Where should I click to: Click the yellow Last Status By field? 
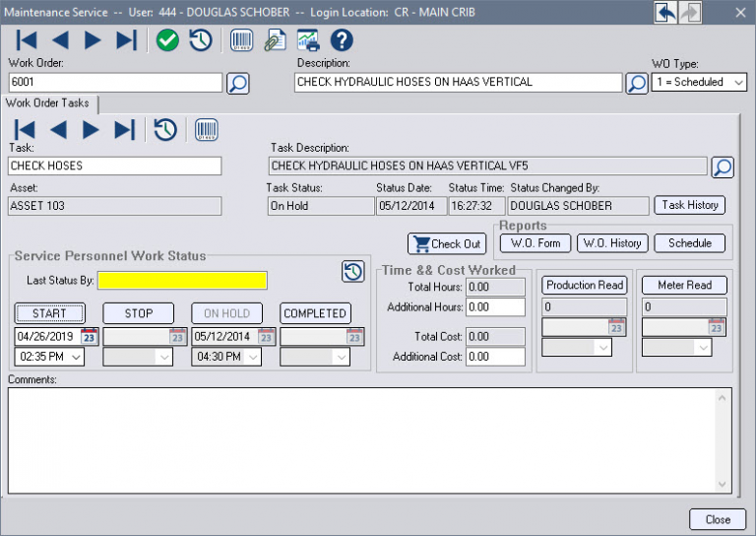pos(182,281)
